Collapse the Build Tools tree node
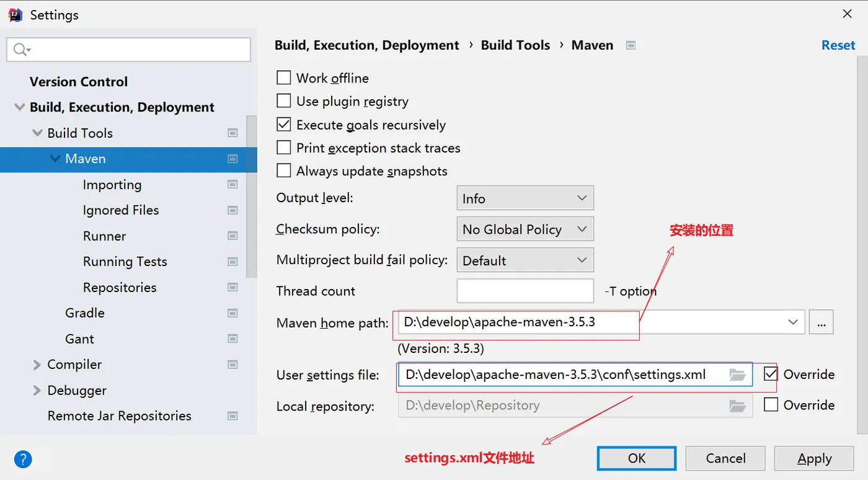Image resolution: width=868 pixels, height=480 pixels. 37,133
